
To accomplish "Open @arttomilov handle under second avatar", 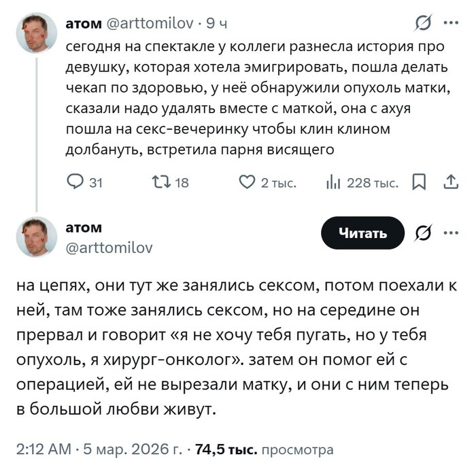I will [109, 248].
